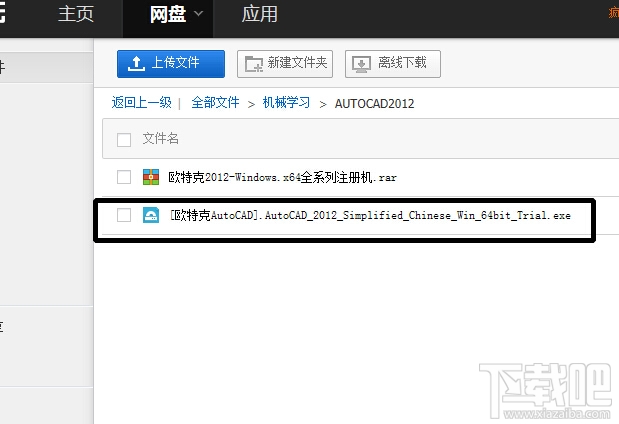
Task: Check the box for the 注册机.rar file
Action: coord(124,177)
